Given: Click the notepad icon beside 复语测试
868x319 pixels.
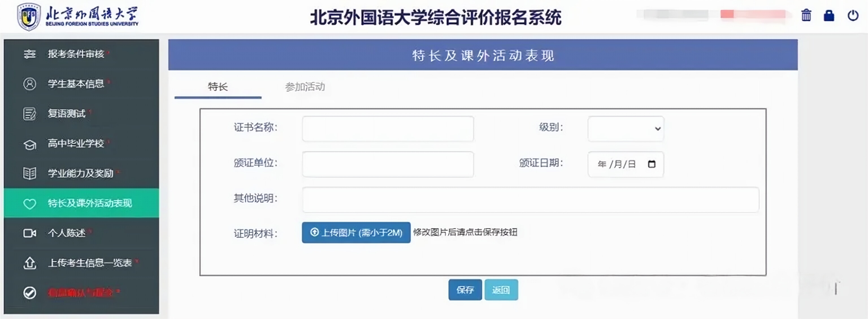Looking at the screenshot, I should coord(30,114).
